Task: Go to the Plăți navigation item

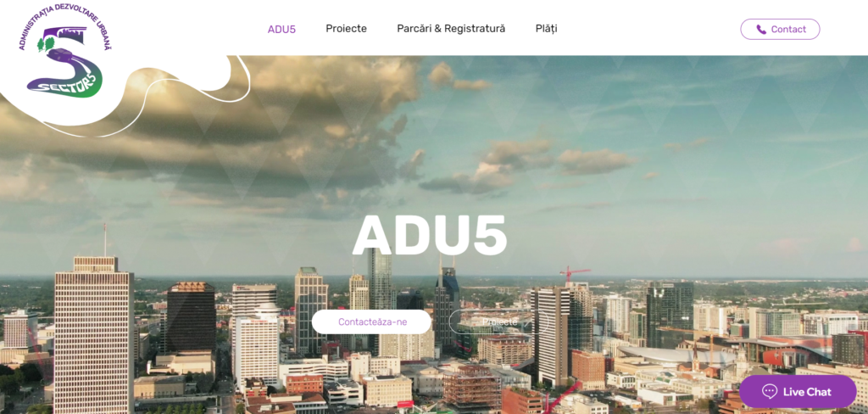Action: click(x=547, y=29)
